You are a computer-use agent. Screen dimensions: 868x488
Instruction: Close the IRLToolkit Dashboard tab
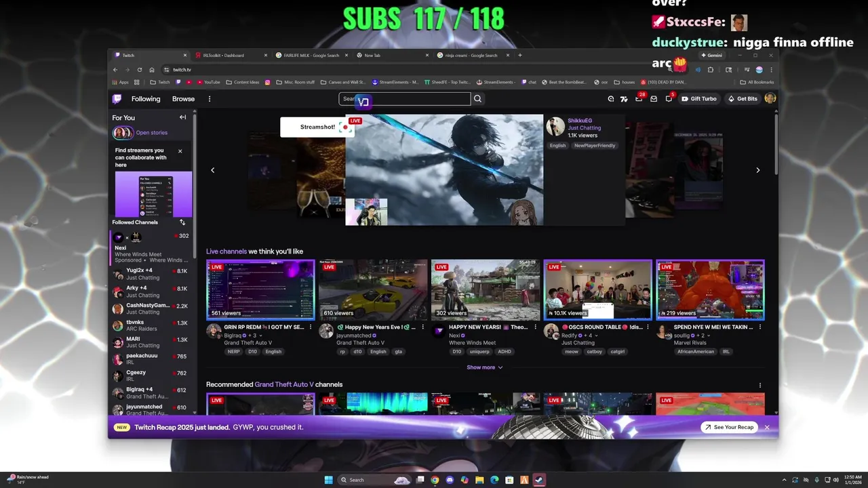265,55
